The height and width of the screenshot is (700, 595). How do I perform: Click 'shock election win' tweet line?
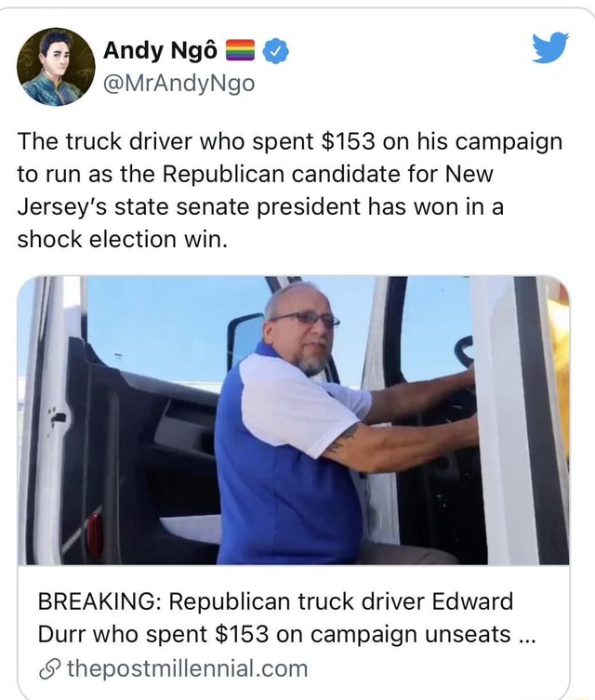[x=123, y=239]
